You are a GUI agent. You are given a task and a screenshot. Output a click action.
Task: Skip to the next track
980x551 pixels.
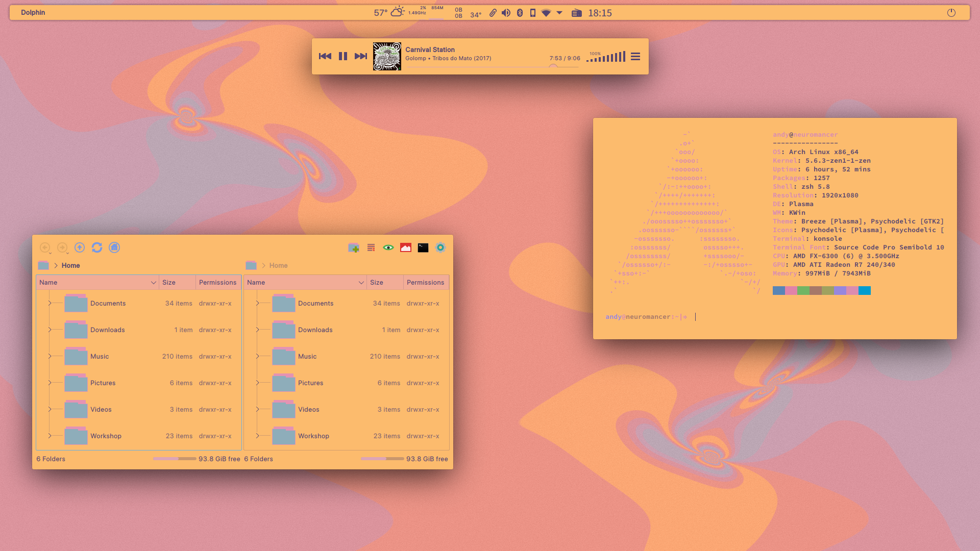[x=361, y=56]
